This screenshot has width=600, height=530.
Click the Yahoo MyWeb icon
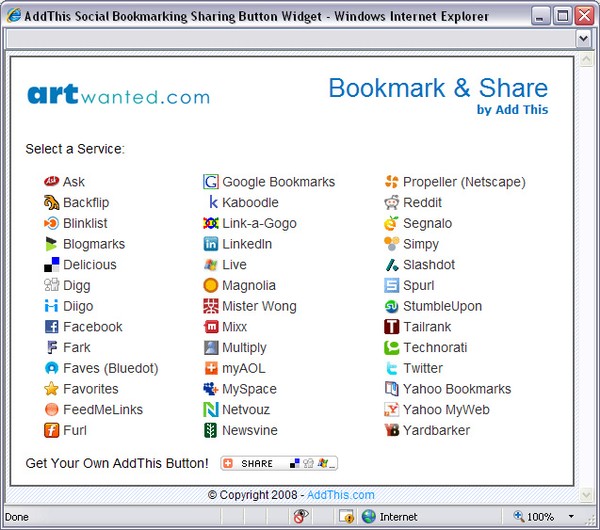click(x=391, y=409)
